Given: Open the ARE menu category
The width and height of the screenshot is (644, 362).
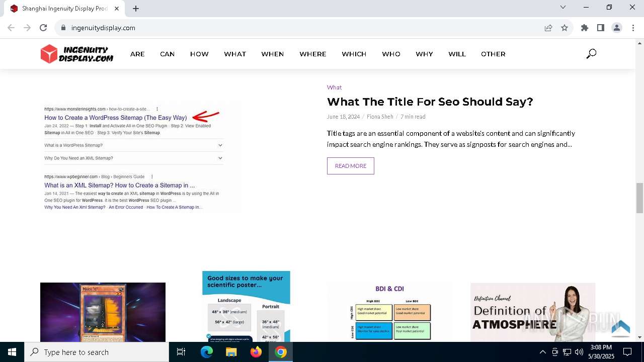Looking at the screenshot, I should click(137, 54).
